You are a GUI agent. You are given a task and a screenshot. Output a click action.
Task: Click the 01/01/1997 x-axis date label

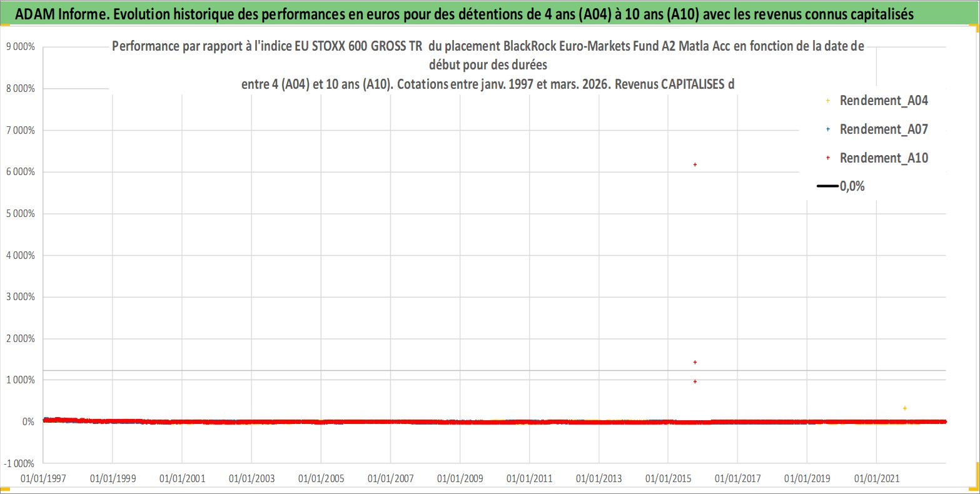tap(43, 478)
